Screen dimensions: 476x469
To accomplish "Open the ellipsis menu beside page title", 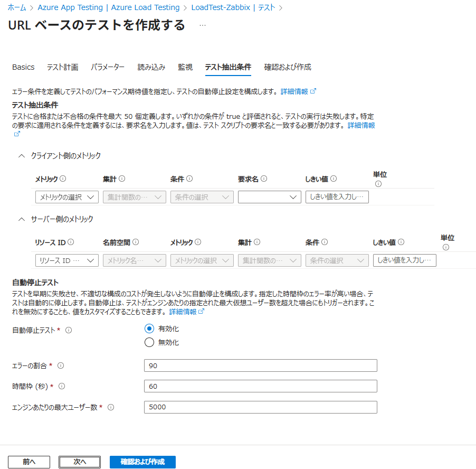I will click(x=203, y=25).
